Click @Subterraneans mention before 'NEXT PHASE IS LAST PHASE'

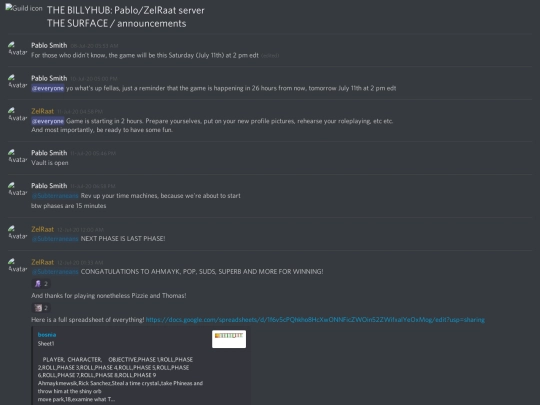[x=55, y=239]
